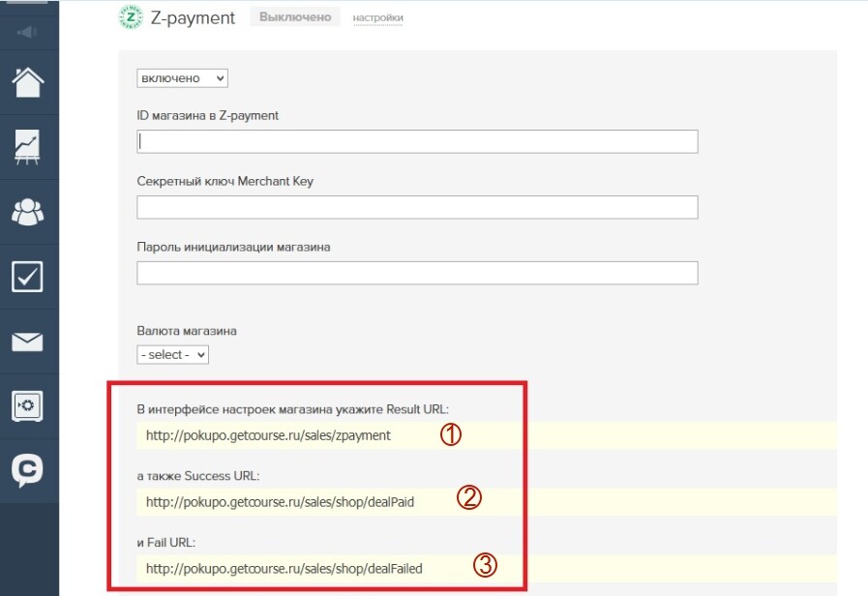
Task: Focus the Пароль инициализации магазина field
Action: (417, 273)
